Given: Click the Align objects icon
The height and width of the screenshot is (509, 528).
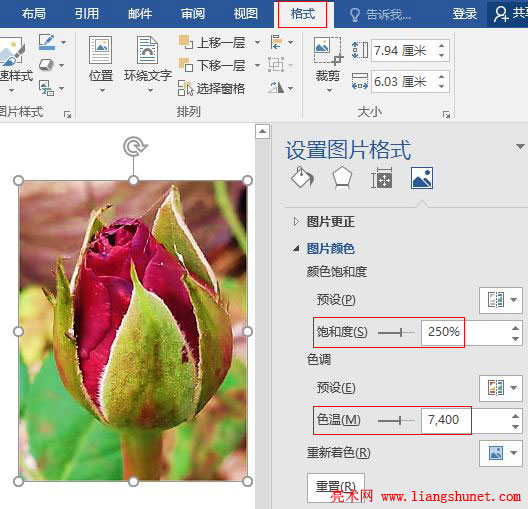Looking at the screenshot, I should pyautogui.click(x=276, y=42).
